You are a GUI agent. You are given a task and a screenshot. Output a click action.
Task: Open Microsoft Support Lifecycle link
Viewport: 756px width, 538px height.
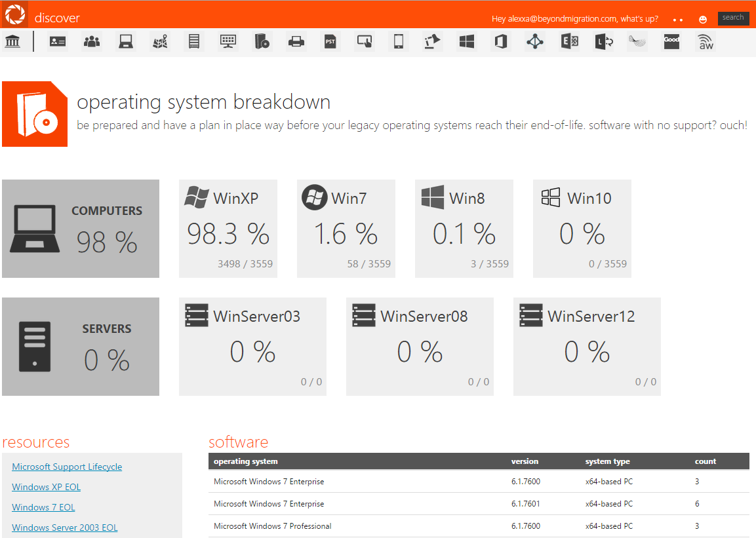(x=67, y=467)
